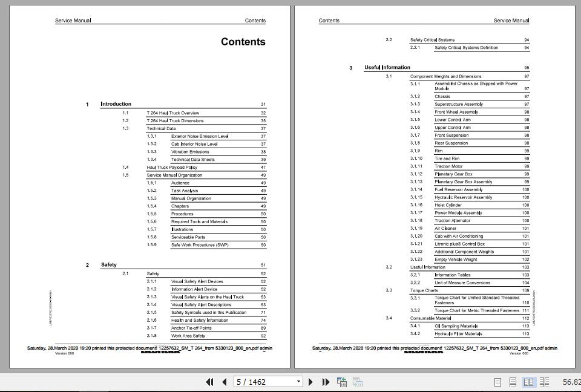Click 'Information Alert Device' entry
Screen dimensions: 581x392
(x=194, y=289)
